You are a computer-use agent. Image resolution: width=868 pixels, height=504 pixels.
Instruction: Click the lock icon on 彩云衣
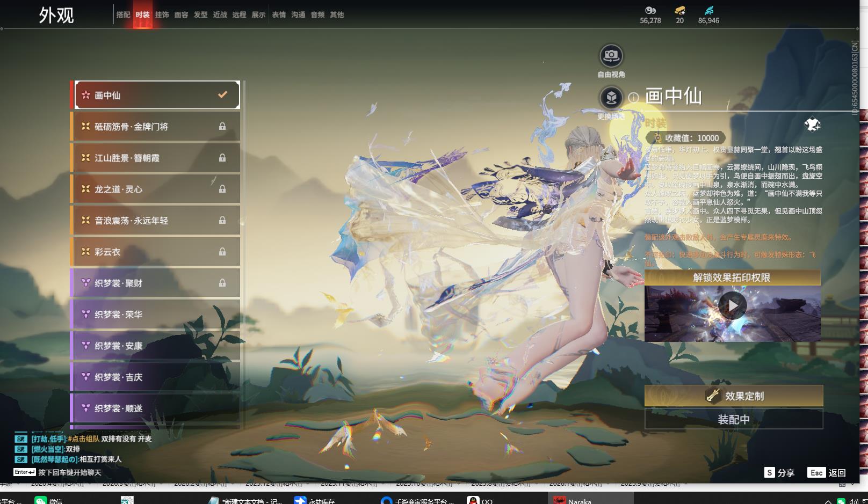(222, 252)
